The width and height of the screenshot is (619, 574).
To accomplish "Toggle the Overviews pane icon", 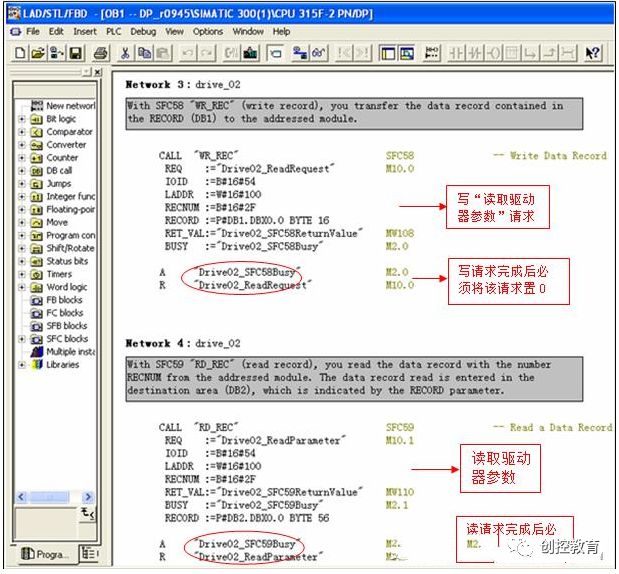I will [388, 53].
